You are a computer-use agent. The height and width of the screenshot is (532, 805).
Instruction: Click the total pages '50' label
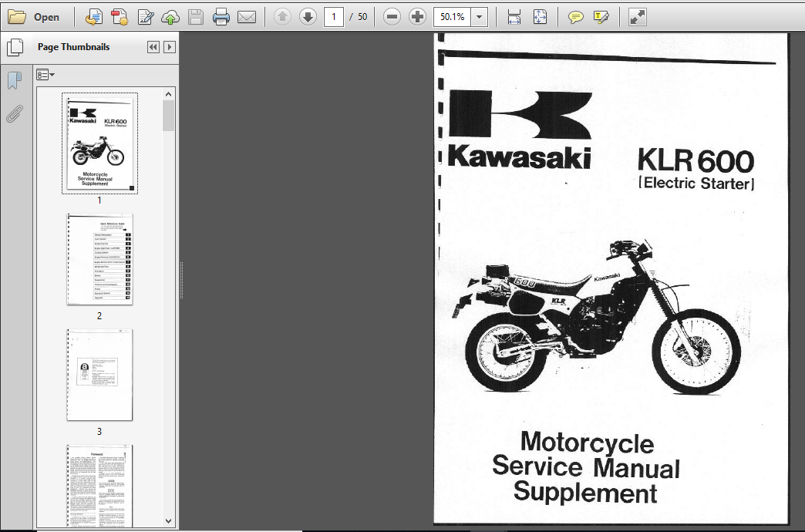362,17
